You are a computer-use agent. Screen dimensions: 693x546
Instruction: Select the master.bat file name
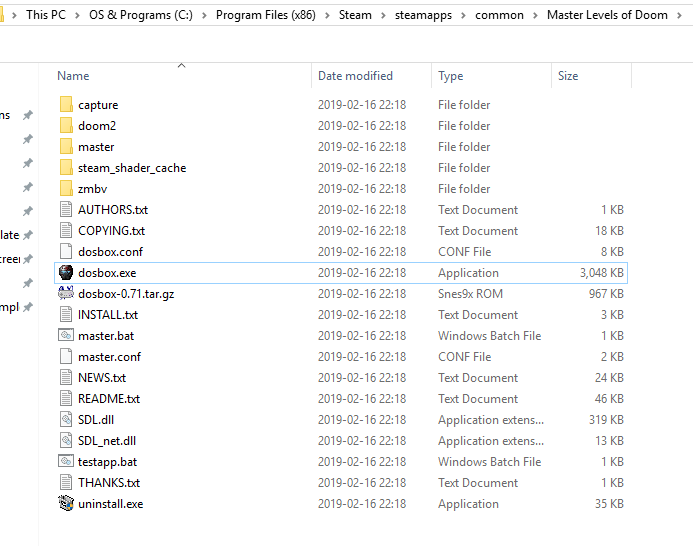[106, 336]
